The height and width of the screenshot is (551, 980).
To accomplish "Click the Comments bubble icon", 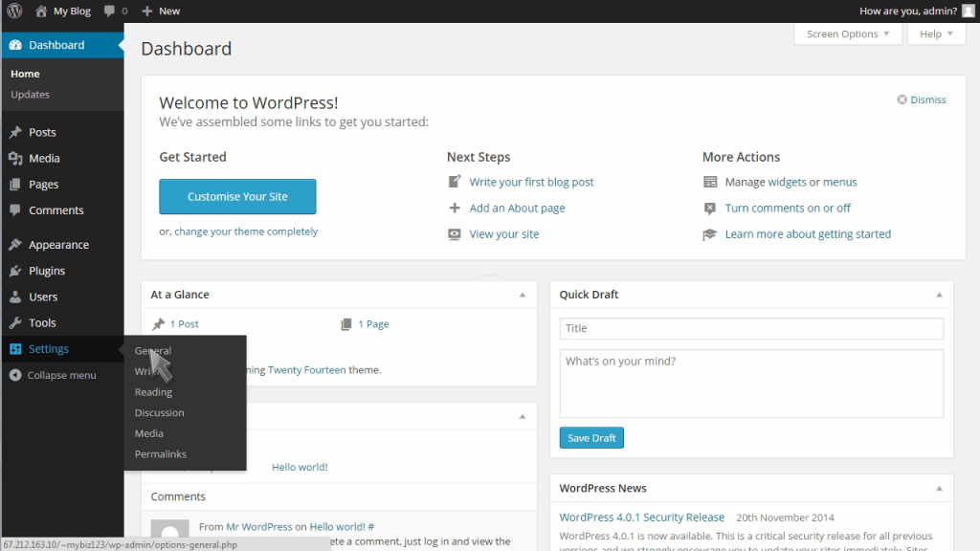I will click(x=15, y=209).
